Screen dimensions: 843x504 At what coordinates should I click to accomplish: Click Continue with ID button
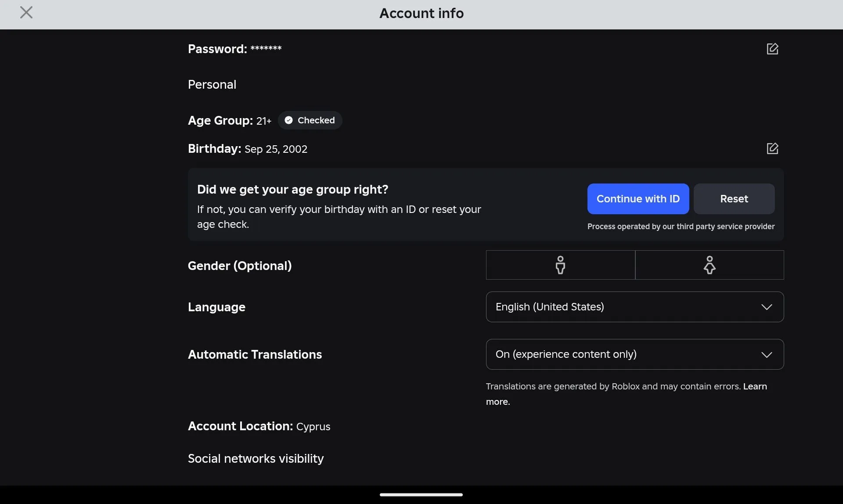click(x=638, y=199)
